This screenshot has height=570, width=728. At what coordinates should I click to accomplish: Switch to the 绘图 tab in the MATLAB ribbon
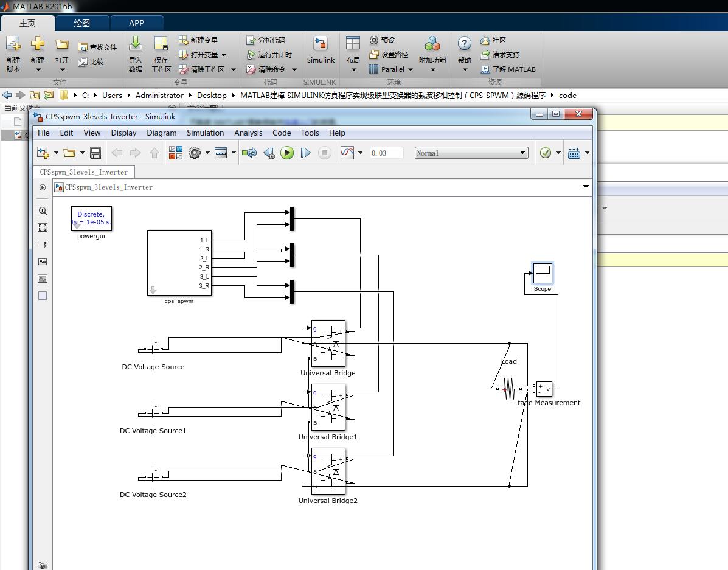pos(82,23)
